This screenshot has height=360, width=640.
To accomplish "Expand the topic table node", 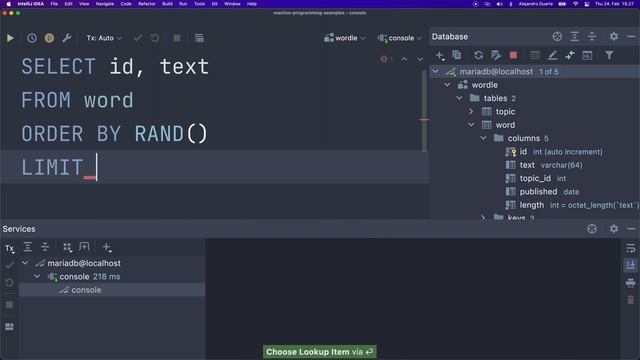I will click(x=471, y=111).
